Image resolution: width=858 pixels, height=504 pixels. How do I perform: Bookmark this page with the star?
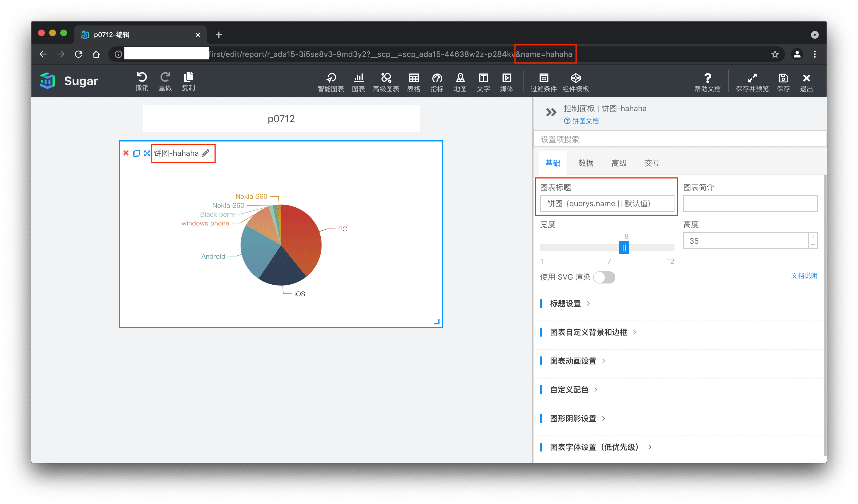(x=775, y=54)
